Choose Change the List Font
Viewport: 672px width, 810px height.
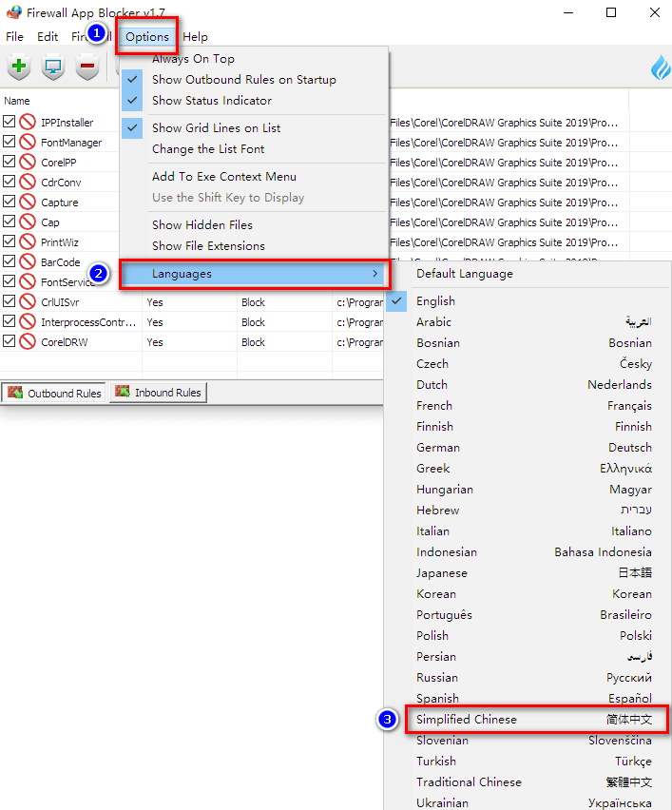point(254,149)
